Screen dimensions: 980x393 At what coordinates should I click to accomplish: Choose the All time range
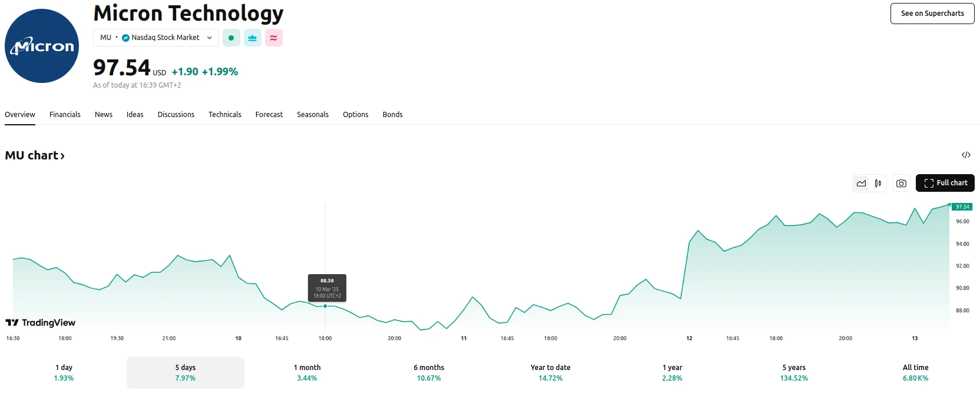(x=915, y=372)
